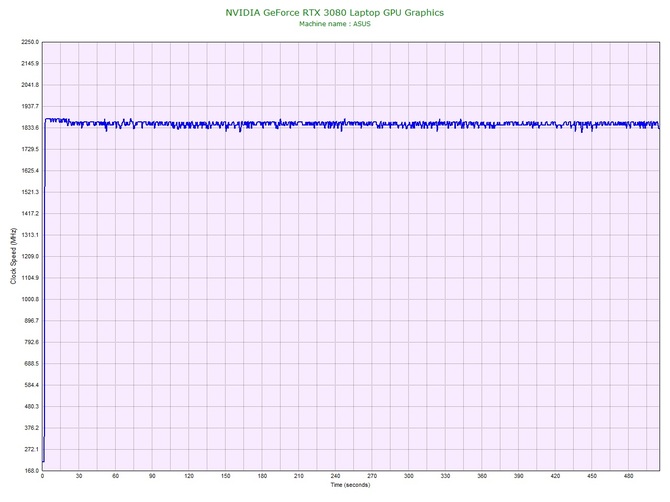Click the 360 seconds x-axis tick label
Image resolution: width=670 pixels, height=502 pixels.
tap(482, 476)
